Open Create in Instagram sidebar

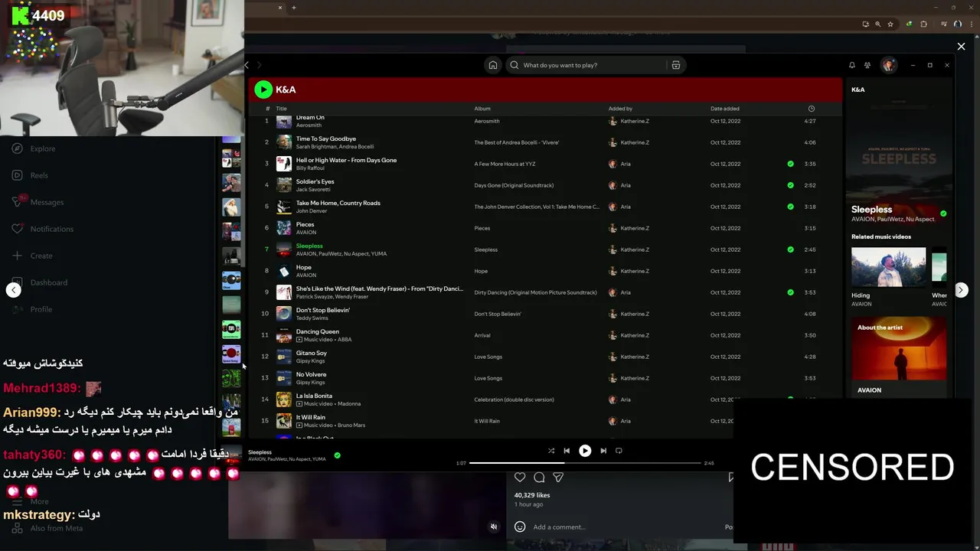pos(32,256)
